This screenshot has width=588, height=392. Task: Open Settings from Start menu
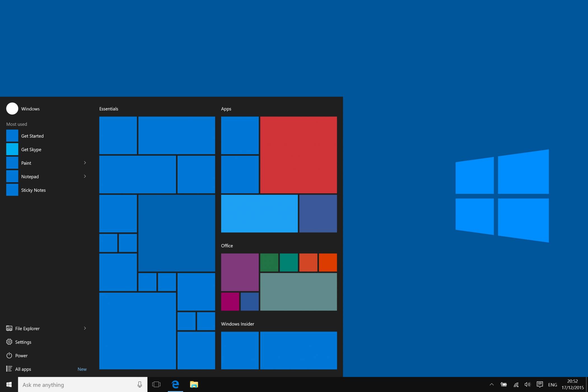pos(23,342)
